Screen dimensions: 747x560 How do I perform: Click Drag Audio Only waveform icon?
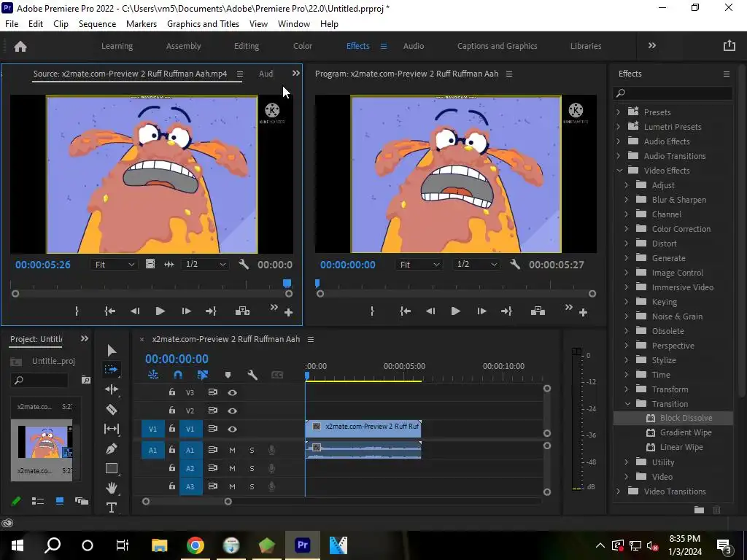(169, 264)
